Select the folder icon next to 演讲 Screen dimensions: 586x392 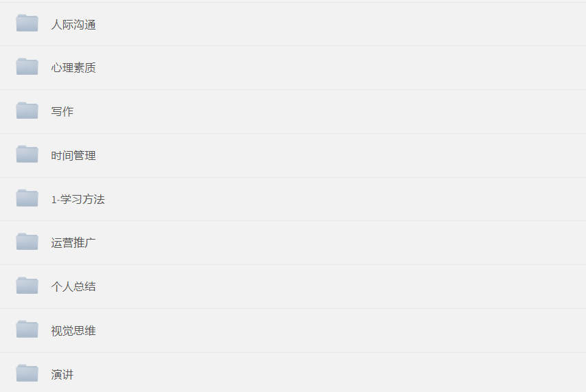click(27, 374)
